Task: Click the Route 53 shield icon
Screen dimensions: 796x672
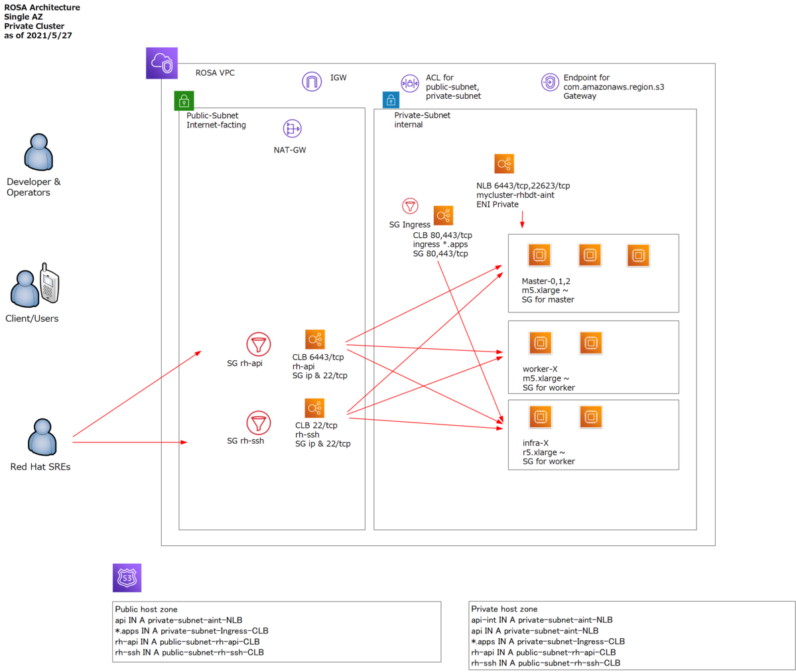Action: pyautogui.click(x=127, y=578)
